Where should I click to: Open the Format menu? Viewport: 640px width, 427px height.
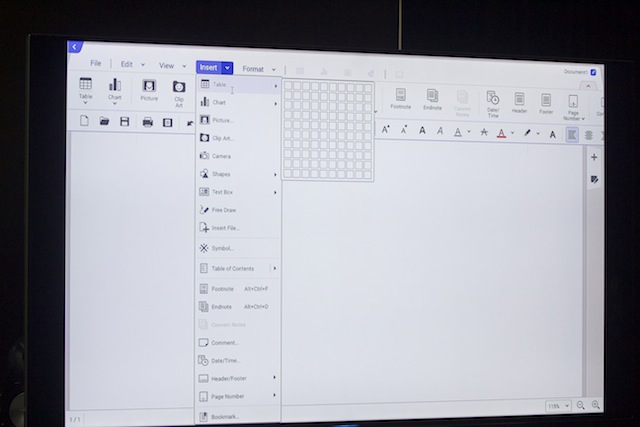click(x=253, y=69)
